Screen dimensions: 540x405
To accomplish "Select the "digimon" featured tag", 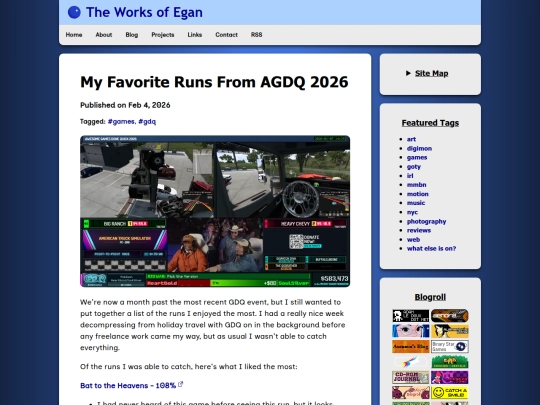I will [x=419, y=148].
